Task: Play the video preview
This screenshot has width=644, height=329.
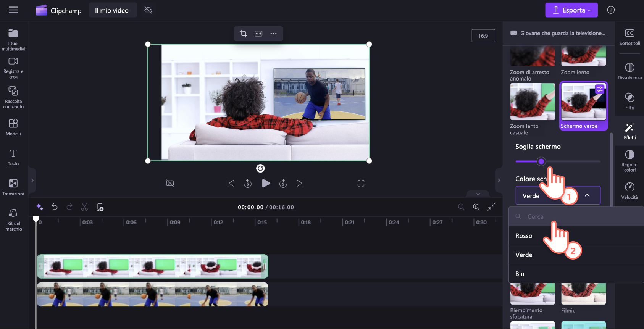Action: pyautogui.click(x=266, y=183)
